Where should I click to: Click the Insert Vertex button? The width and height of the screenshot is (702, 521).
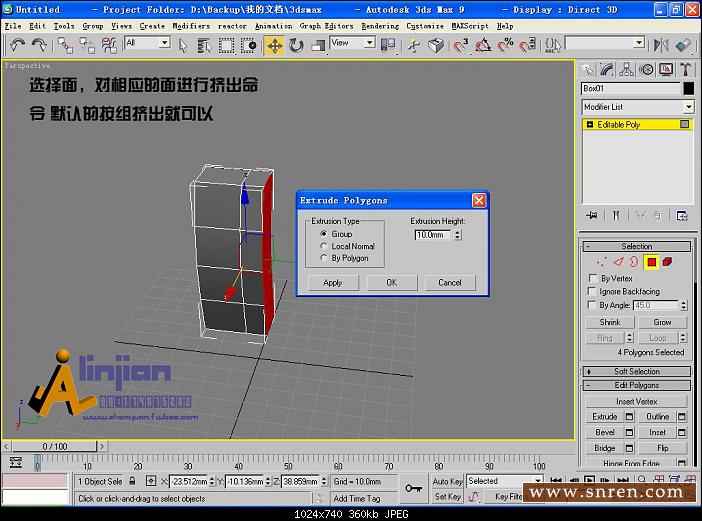[x=636, y=401]
